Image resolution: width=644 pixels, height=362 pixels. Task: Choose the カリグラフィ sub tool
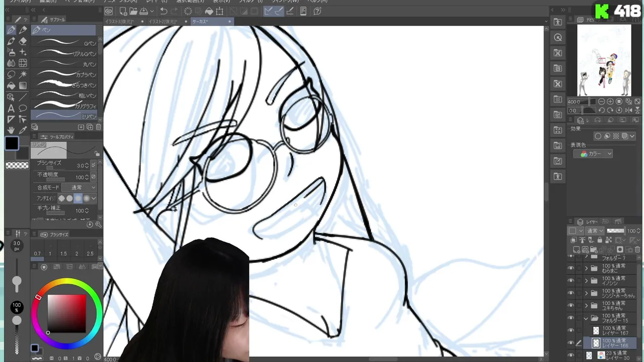pos(64,106)
